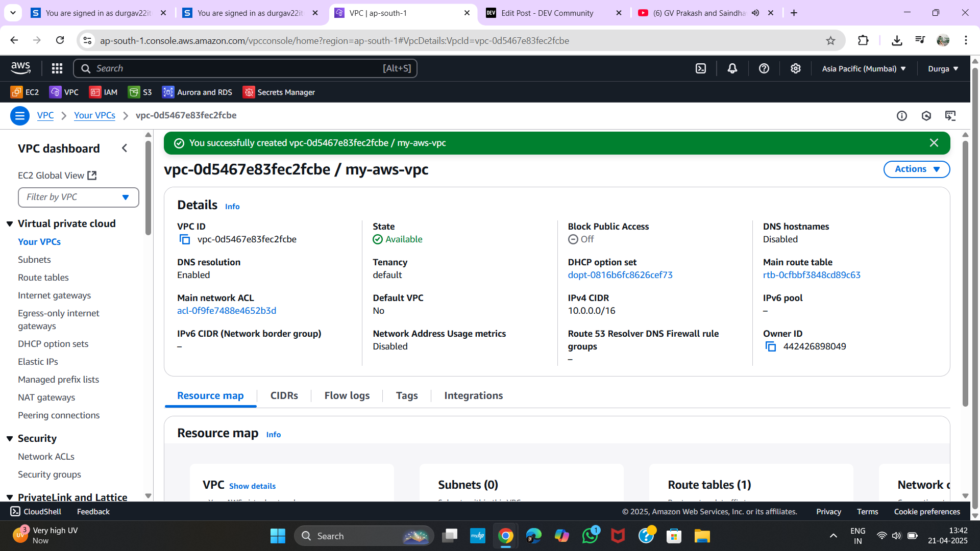Open the DHCP option set dopt-0816b6fc8626cef73 link
980x551 pixels.
click(x=620, y=275)
